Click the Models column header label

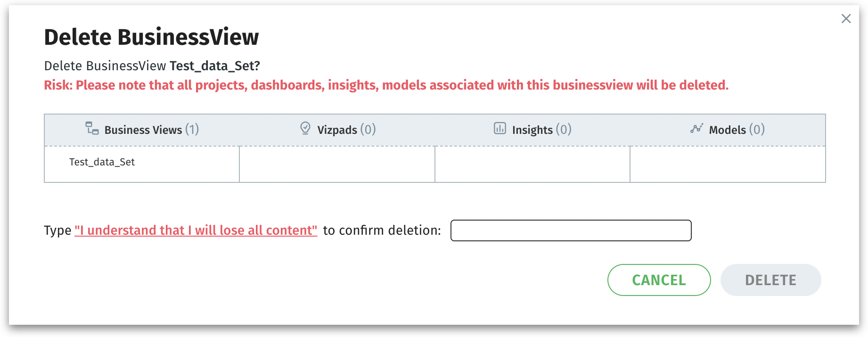[x=728, y=130]
